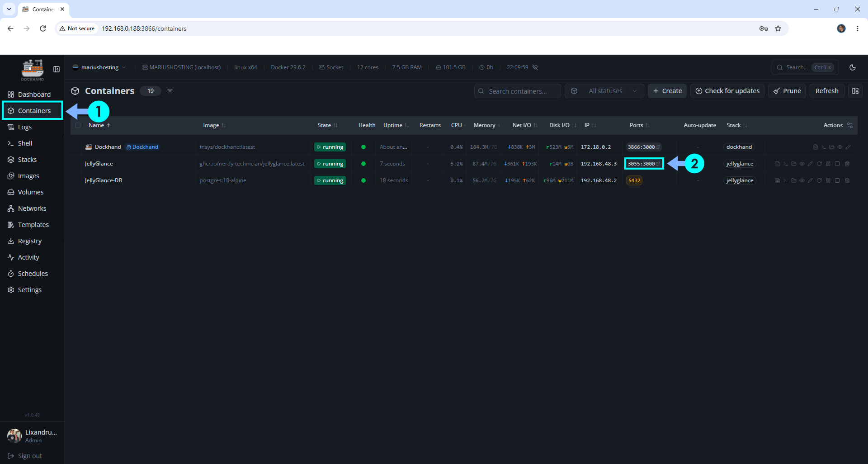Viewport: 868px width, 464px height.
Task: Open Volumes in sidebar
Action: (x=32, y=192)
